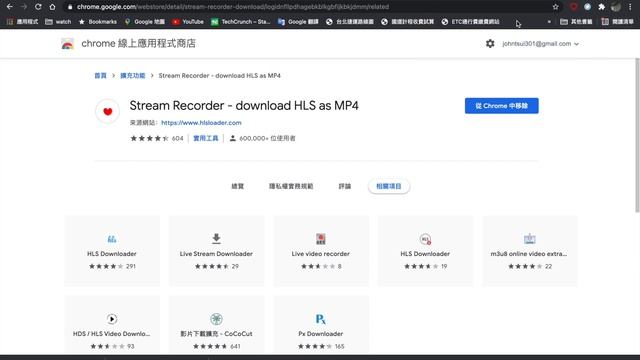640x360 pixels.
Task: Click the 從 Chrome 中移除 button
Action: [502, 106]
